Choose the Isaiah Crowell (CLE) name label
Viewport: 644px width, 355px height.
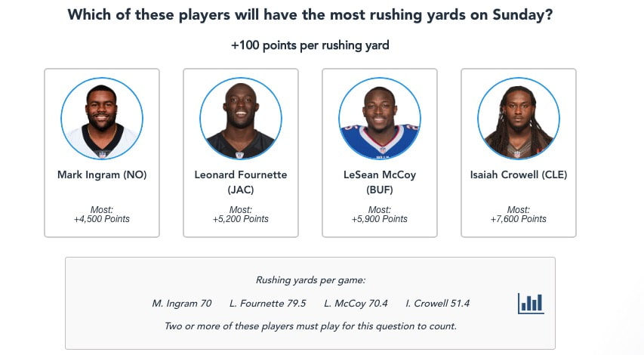click(519, 175)
